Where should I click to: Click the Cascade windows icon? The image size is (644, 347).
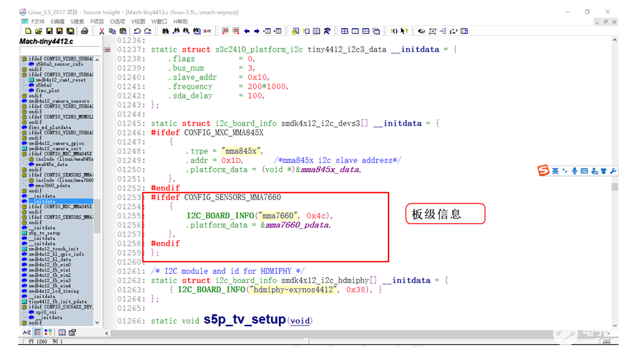[x=376, y=31]
